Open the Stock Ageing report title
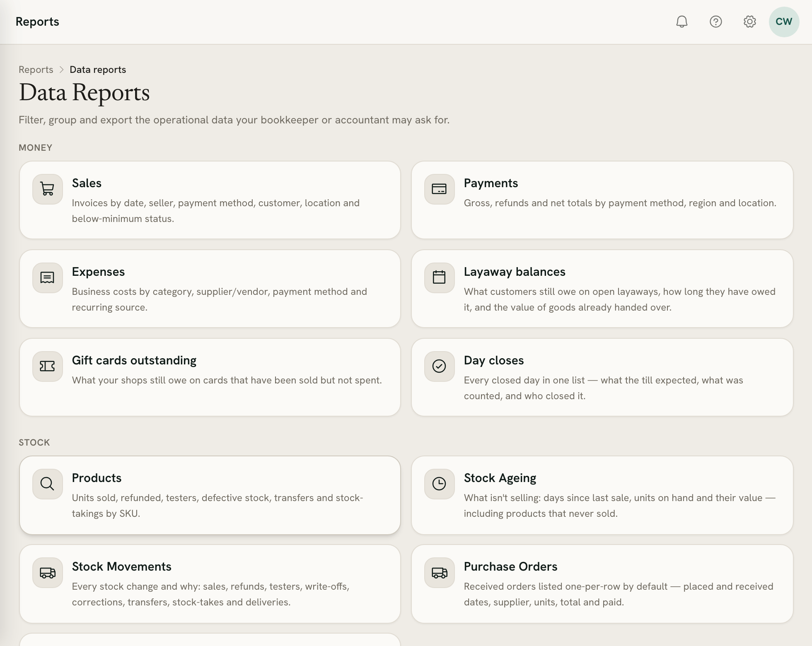This screenshot has height=646, width=812. [x=500, y=478]
